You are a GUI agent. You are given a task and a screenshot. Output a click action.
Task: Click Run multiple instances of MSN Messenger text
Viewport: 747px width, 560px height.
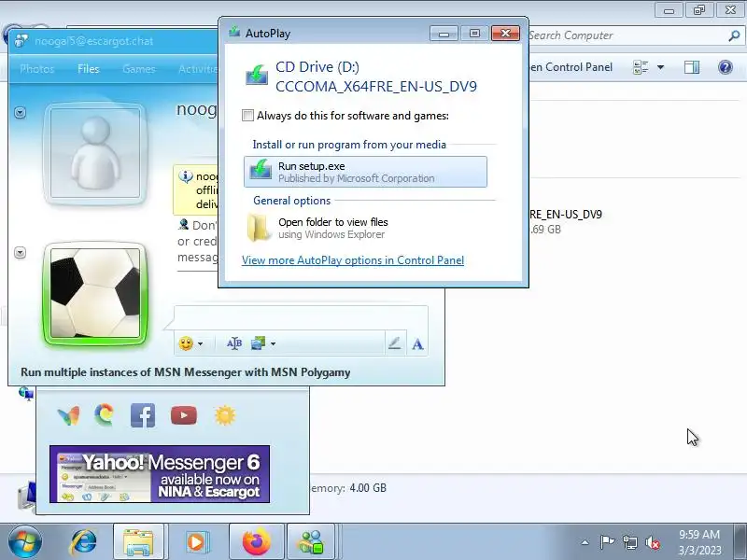pos(185,372)
